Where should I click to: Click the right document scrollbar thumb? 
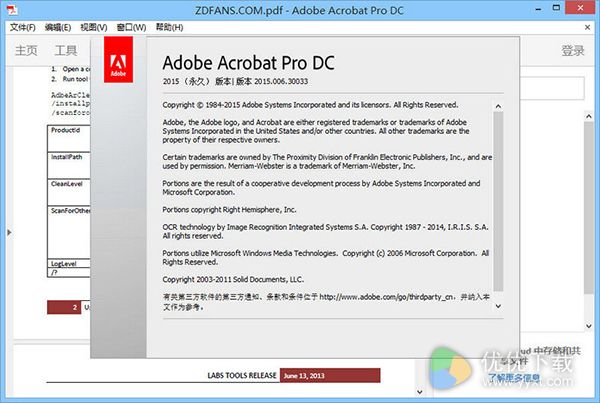coord(589,207)
